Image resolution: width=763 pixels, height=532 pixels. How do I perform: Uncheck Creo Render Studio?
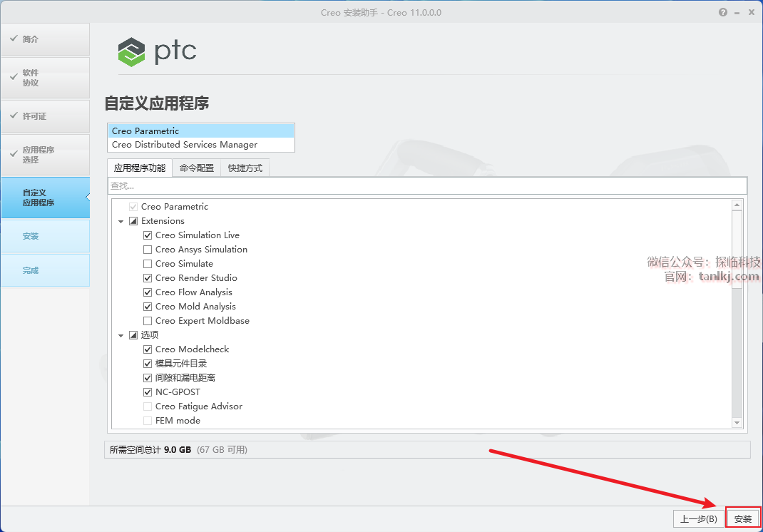coord(148,278)
